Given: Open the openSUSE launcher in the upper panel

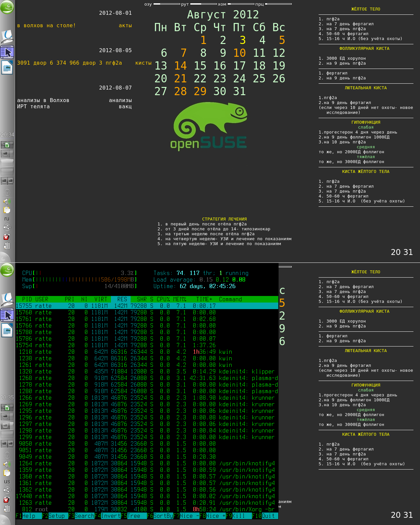Looking at the screenshot, I should [7, 7].
